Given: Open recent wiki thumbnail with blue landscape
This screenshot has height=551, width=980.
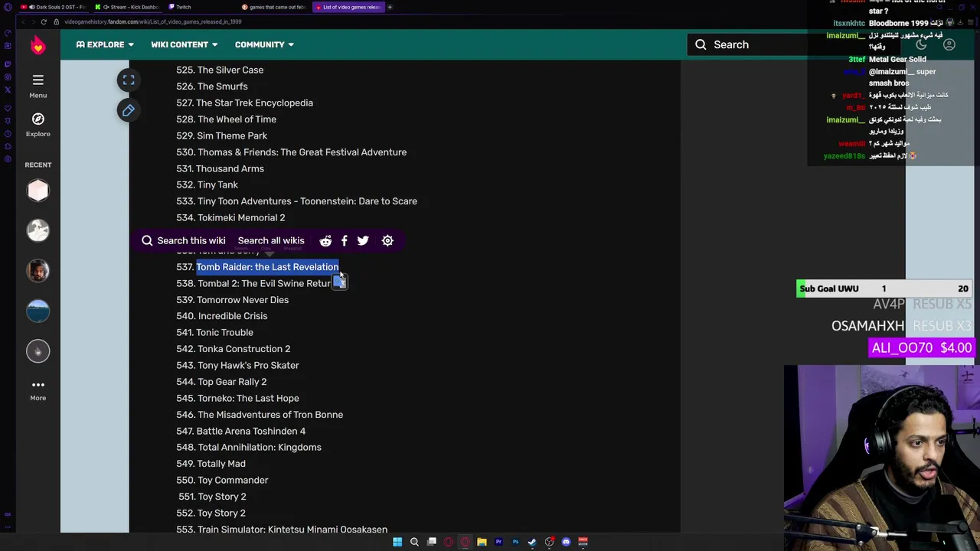Looking at the screenshot, I should (x=38, y=311).
